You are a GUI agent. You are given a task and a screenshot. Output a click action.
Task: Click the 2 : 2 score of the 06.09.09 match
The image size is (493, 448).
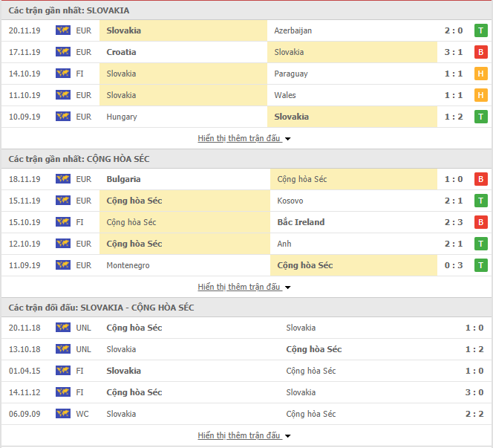[x=474, y=414]
